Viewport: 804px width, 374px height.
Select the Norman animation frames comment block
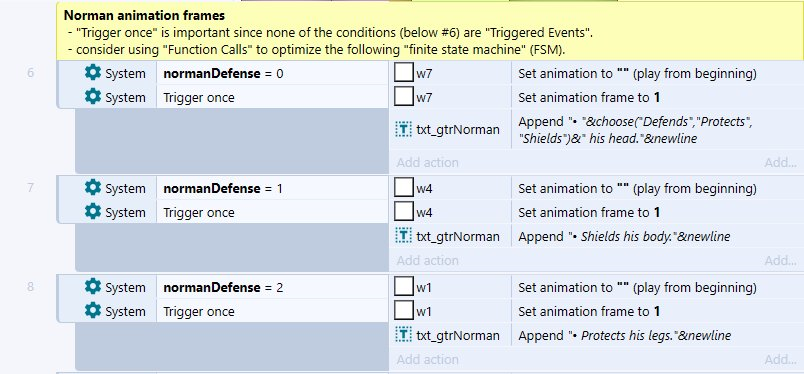[x=430, y=32]
